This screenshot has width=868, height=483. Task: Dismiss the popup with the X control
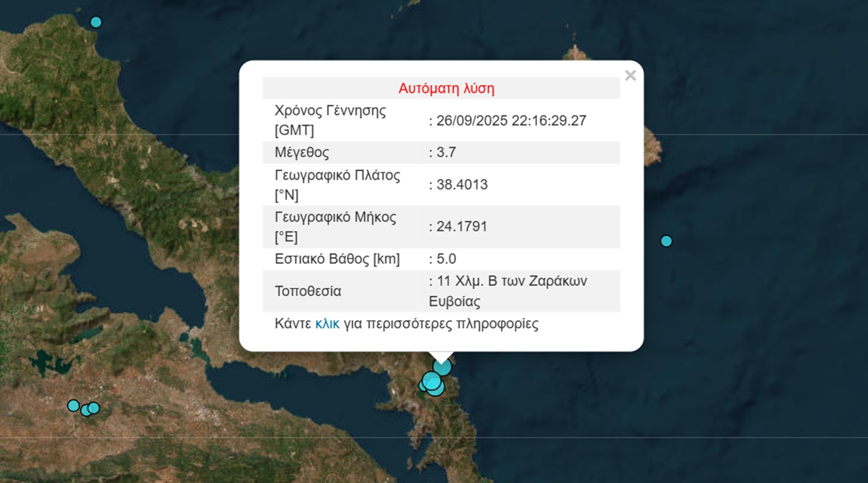pyautogui.click(x=630, y=76)
